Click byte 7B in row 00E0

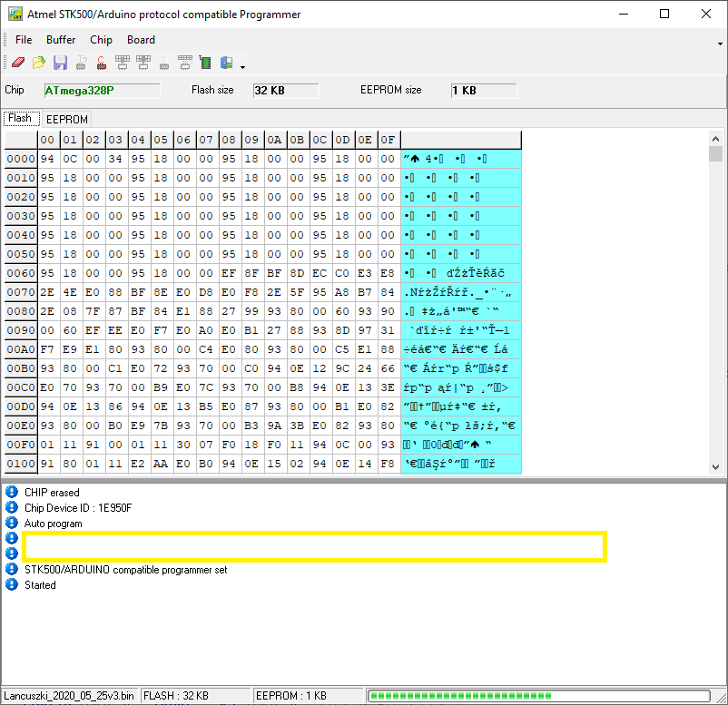161,426
